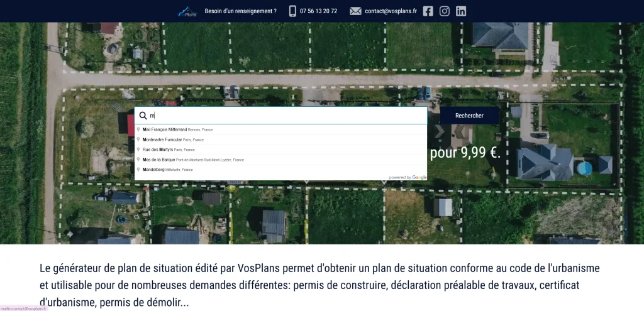The width and height of the screenshot is (644, 311).
Task: Click the magnifier icon in search box
Action: [143, 116]
